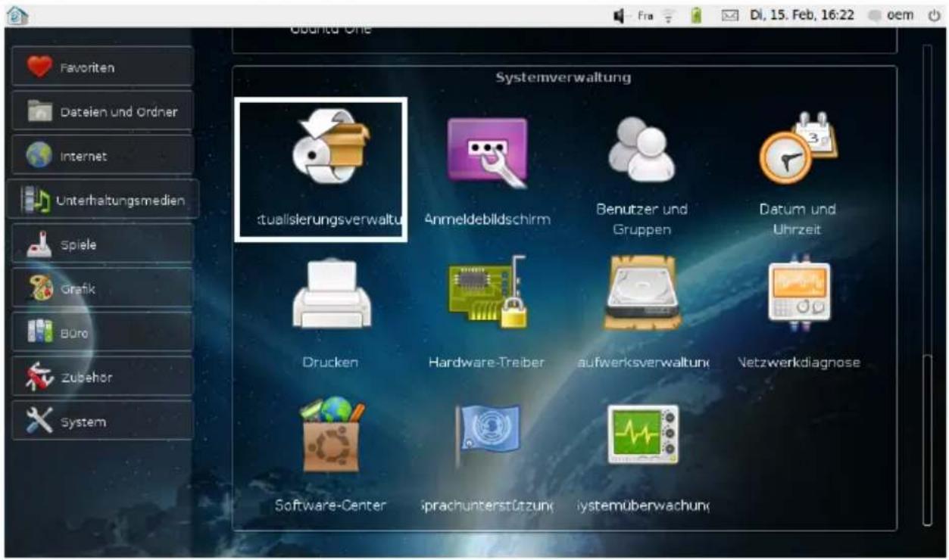This screenshot has height=560, width=949.
Task: Click the home icon in top panel
Action: click(x=16, y=14)
